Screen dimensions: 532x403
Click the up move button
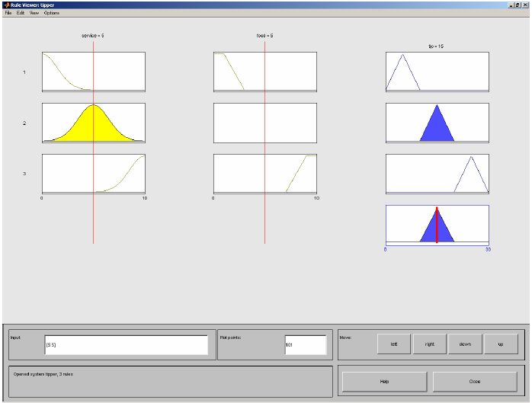pos(501,344)
